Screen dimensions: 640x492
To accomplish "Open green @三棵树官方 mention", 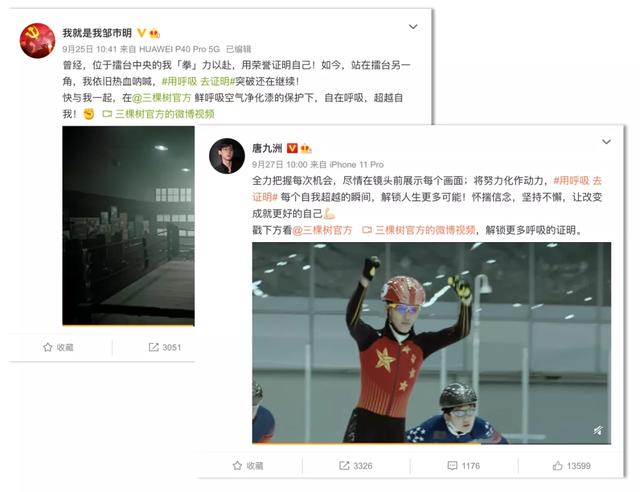I will pos(162,98).
